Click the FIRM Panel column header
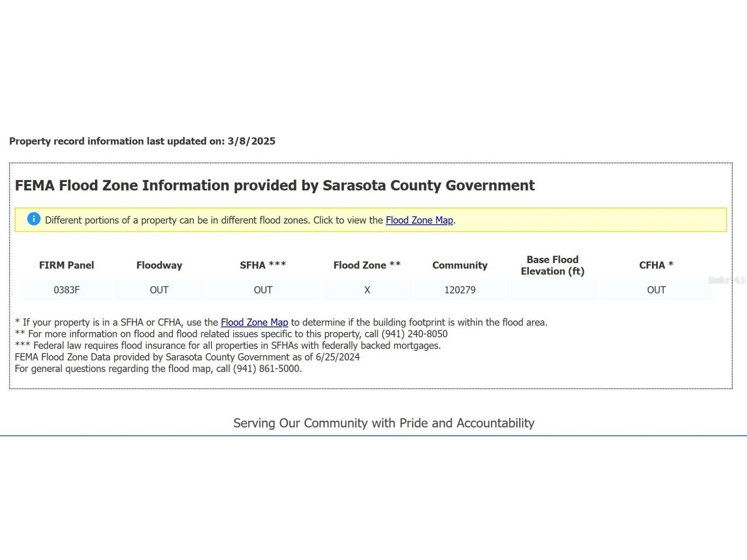Viewport: 747px width, 560px height. click(66, 266)
